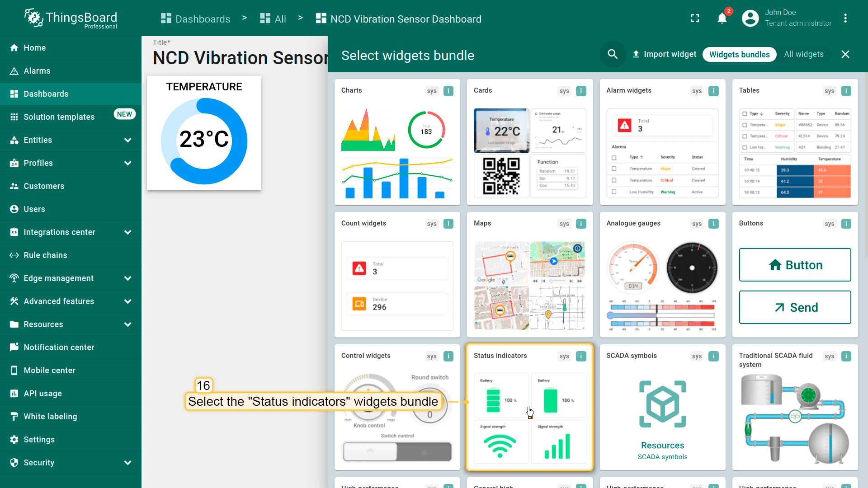This screenshot has width=868, height=488.
Task: Switch to All widgets view
Action: point(803,54)
